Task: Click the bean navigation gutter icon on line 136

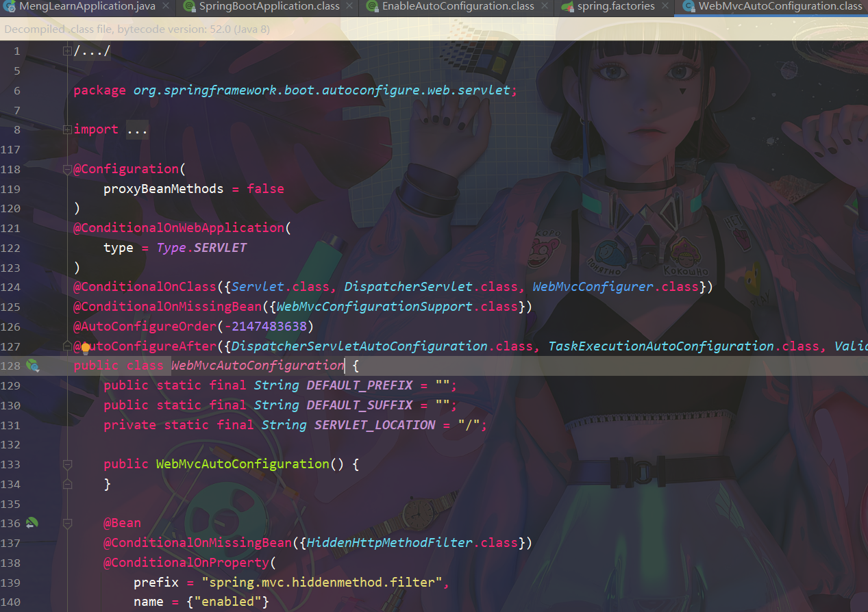Action: (x=32, y=523)
